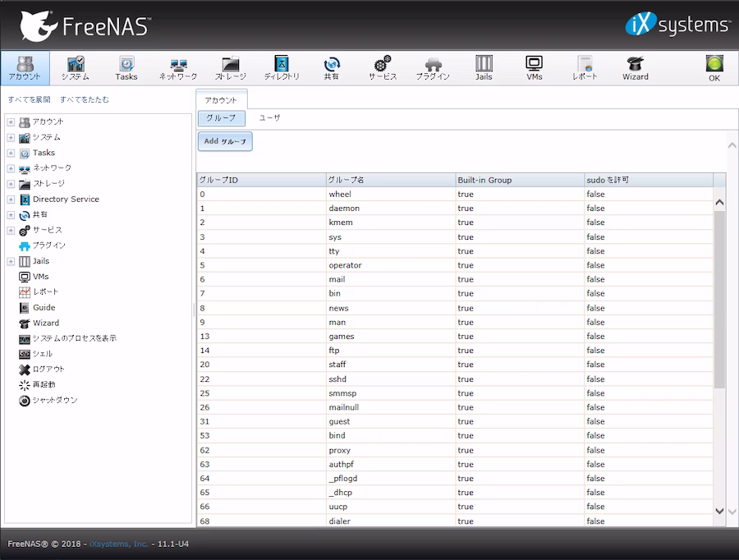Select ログアウト in the sidebar tree
The image size is (739, 560).
point(42,370)
